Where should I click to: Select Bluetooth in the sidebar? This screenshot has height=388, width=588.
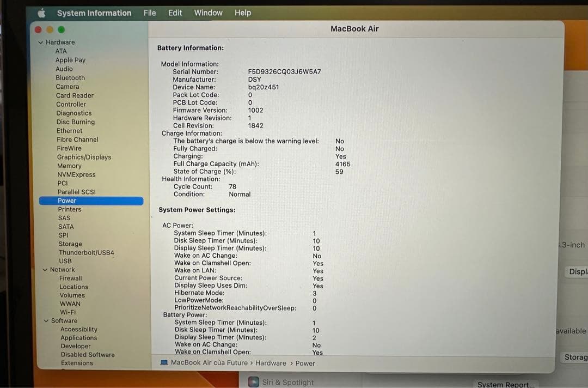(x=70, y=78)
